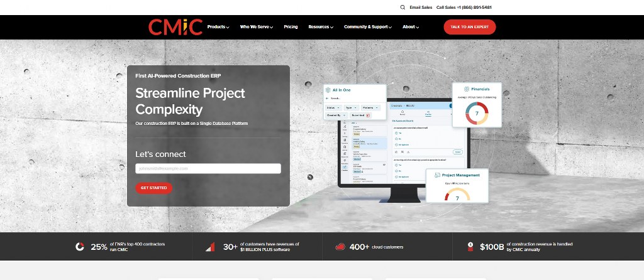644x280 pixels.
Task: Click the coin stack icon beside $100B
Action: [x=470, y=246]
